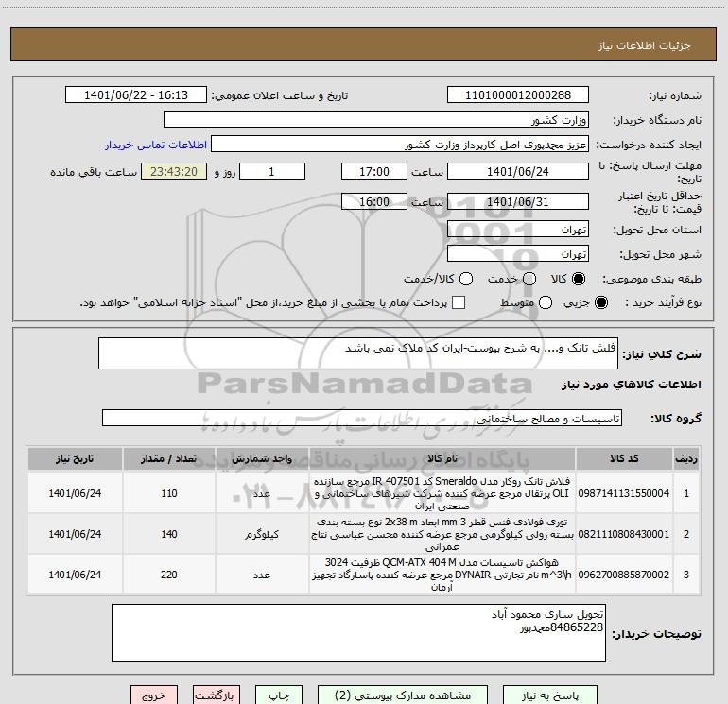The width and height of the screenshot is (728, 704).
Task: Click the deadline hour field 17:00
Action: (x=374, y=171)
